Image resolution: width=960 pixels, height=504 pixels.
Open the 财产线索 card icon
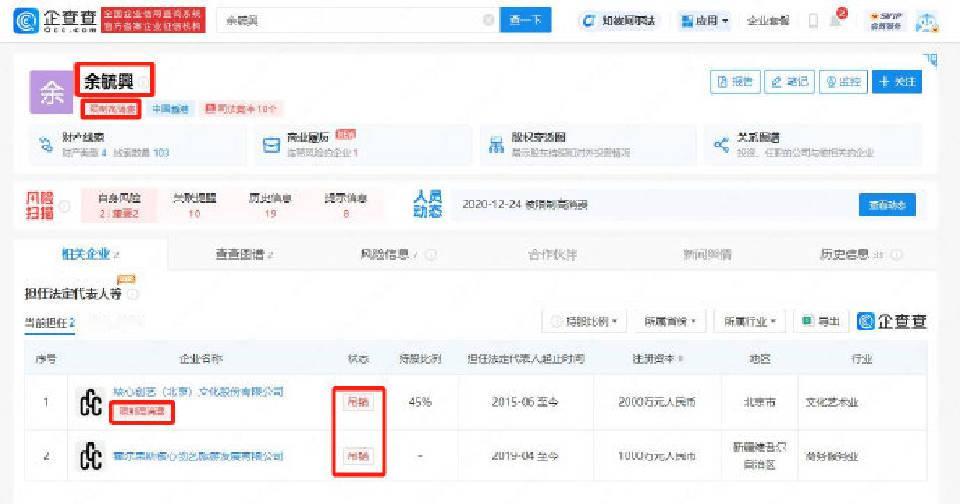tap(46, 145)
